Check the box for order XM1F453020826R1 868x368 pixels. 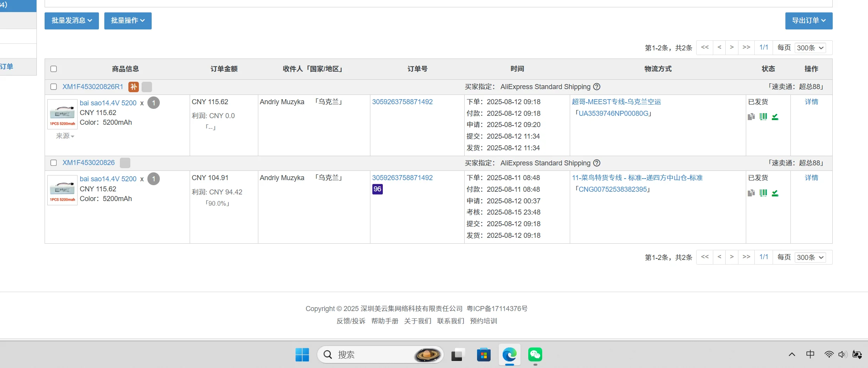[x=54, y=87]
